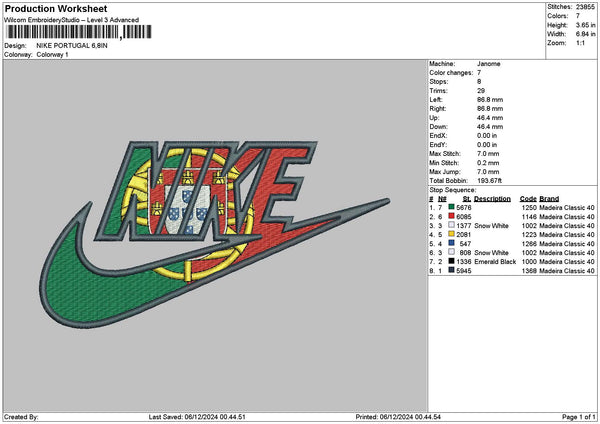Click Snow White description in row 3
The image size is (600, 424).
[x=491, y=226]
